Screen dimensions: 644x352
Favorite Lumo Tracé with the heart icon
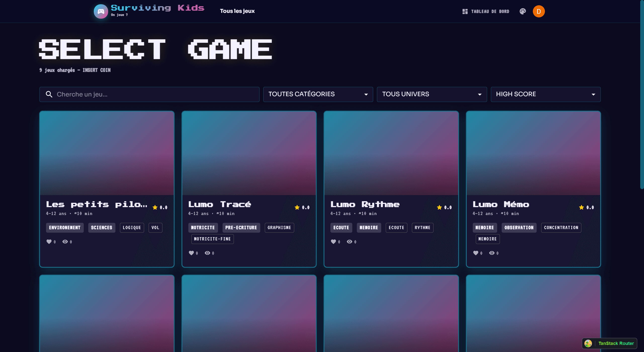(191, 253)
